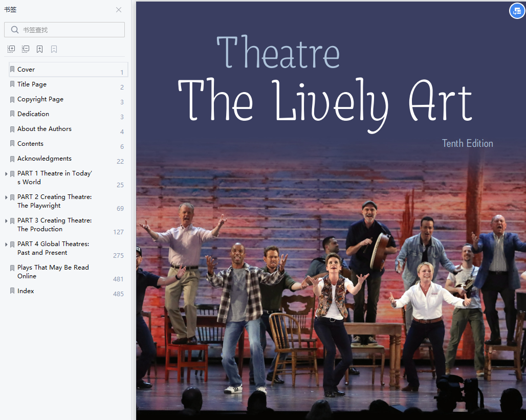Click bookmark icon beside Acknowledgments
The image size is (526, 420).
[12, 159]
